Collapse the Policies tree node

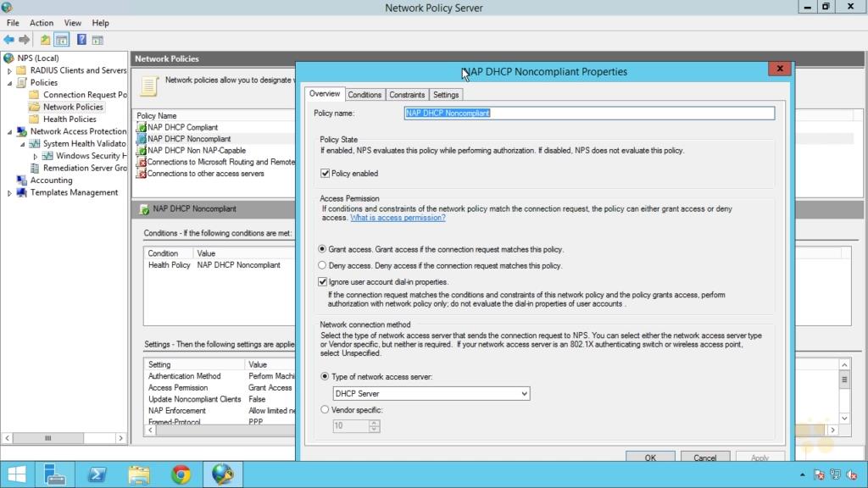click(9, 83)
